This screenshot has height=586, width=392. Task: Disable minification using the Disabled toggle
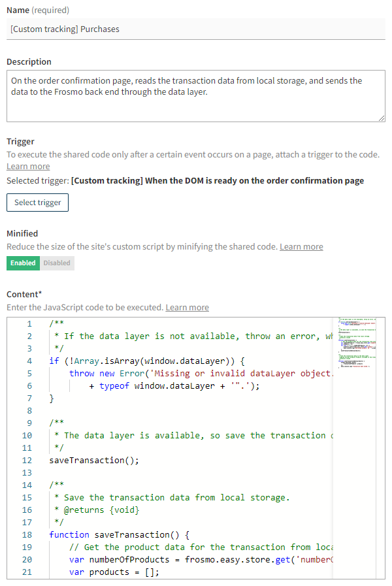click(57, 263)
